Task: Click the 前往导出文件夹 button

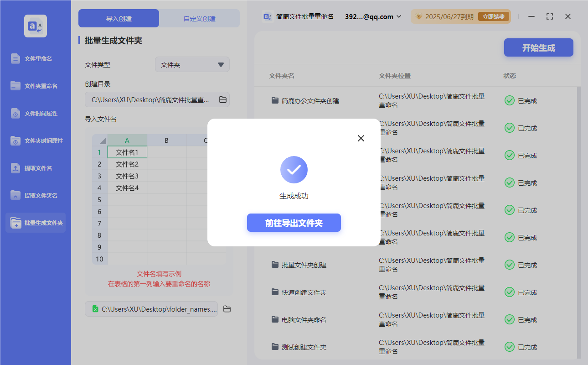Action: pos(294,223)
